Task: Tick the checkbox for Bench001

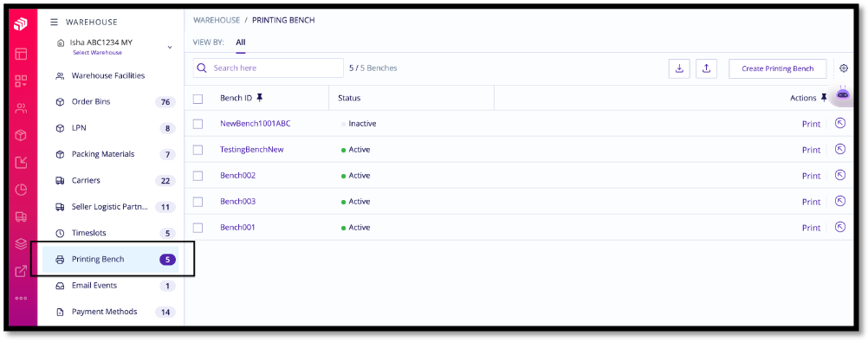Action: point(198,228)
